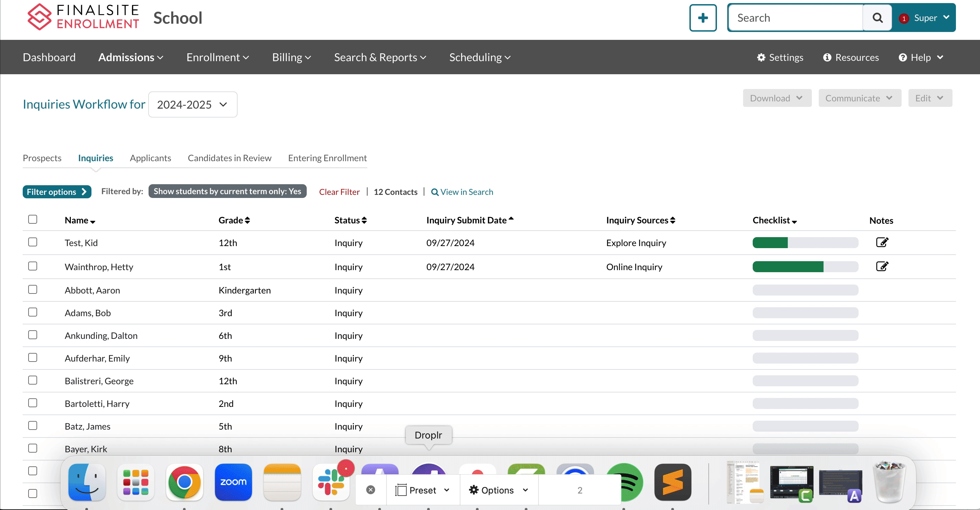The width and height of the screenshot is (980, 510).
Task: Click the plus add-new icon button
Action: 703,18
